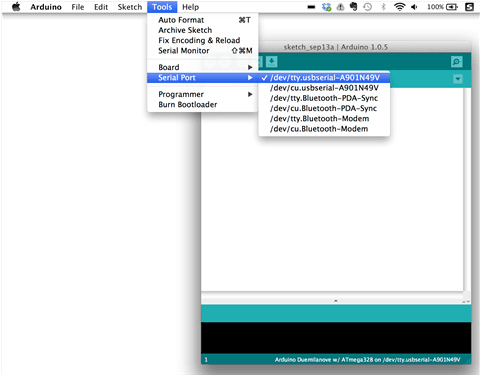The width and height of the screenshot is (483, 378).
Task: Select /dev/cu.usbserial-A901N49V port
Action: (x=324, y=88)
